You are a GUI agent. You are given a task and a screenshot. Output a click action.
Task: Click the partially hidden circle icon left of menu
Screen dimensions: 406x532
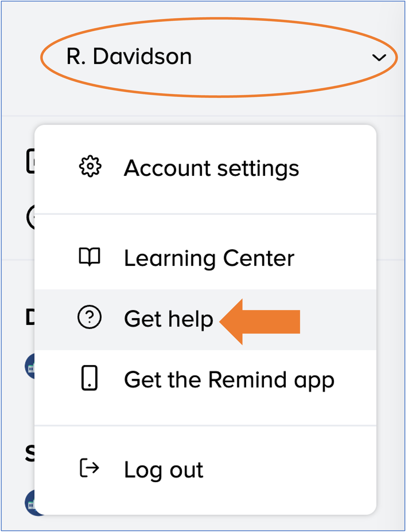tap(30, 217)
